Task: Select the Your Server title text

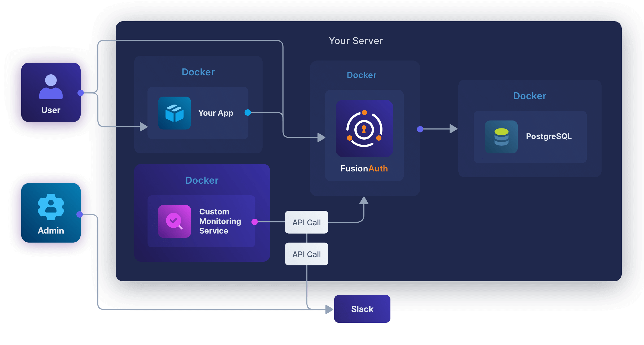Action: pos(356,41)
